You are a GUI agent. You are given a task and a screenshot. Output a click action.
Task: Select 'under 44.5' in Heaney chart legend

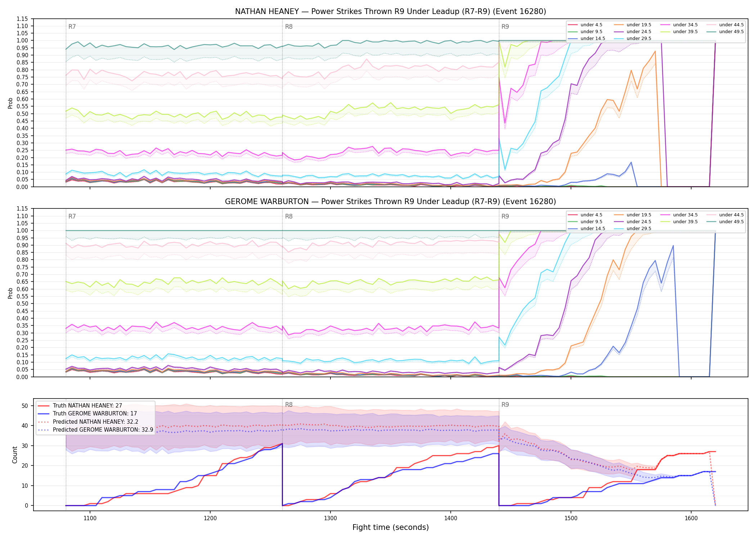pyautogui.click(x=725, y=25)
